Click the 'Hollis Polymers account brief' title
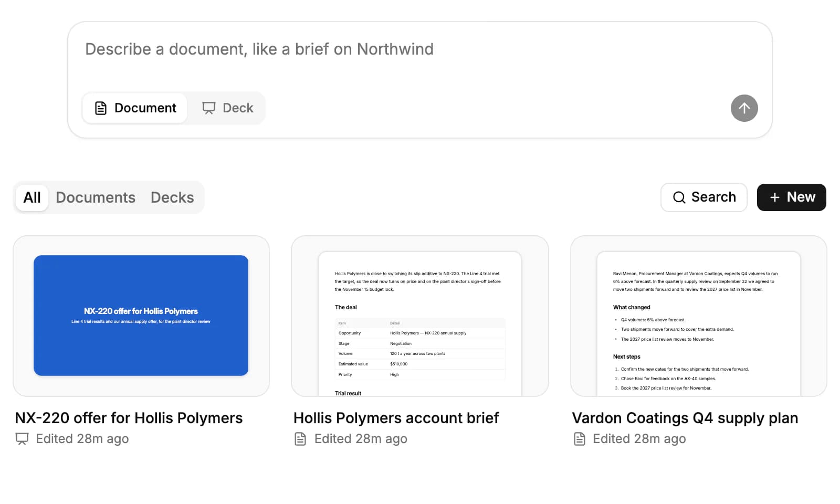Viewport: 840px width, 504px height. coord(396,418)
